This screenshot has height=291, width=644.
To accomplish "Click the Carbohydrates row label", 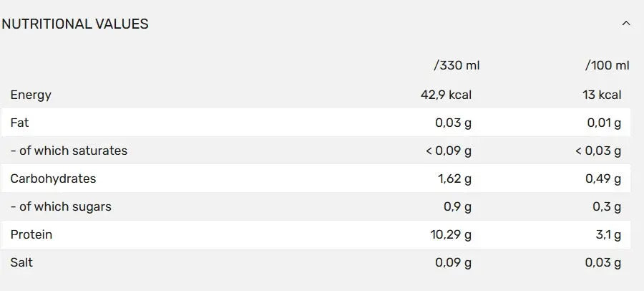I will 53,178.
